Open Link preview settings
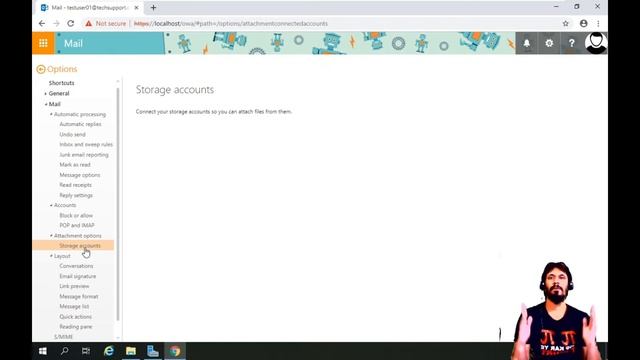 tap(74, 286)
